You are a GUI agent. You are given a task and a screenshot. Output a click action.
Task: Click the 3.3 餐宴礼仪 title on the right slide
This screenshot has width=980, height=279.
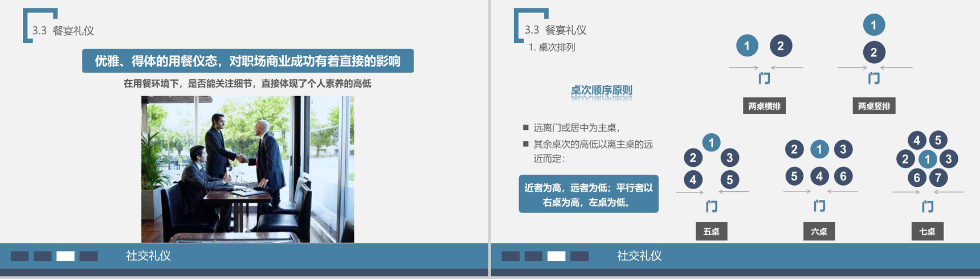556,30
